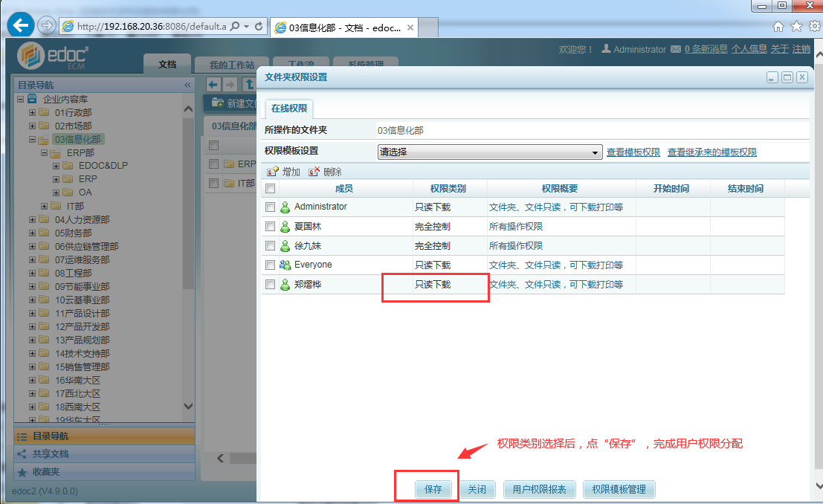The height and width of the screenshot is (504, 823).
Task: Collapse the 03信息化部 tree node
Action: [32, 139]
